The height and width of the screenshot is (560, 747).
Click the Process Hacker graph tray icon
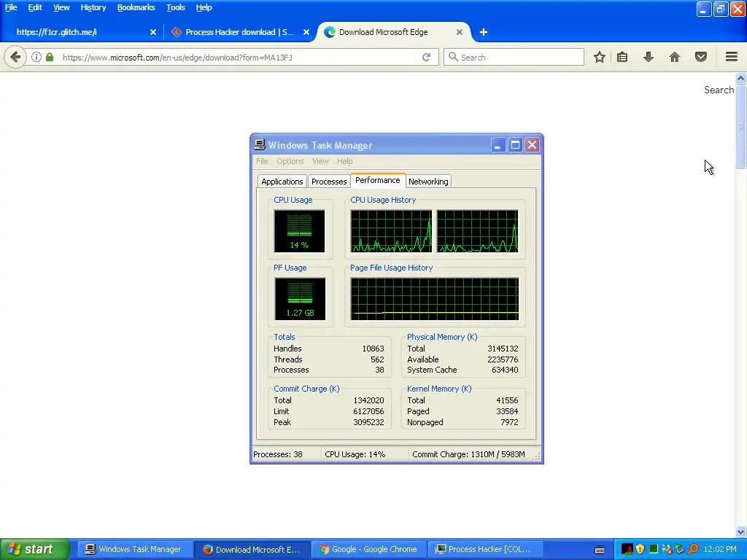tap(627, 549)
